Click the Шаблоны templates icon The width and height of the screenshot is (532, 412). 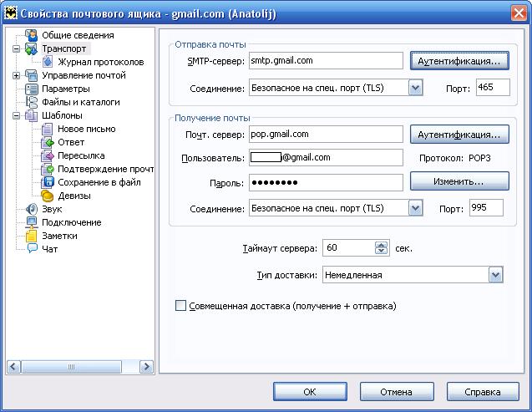31,115
